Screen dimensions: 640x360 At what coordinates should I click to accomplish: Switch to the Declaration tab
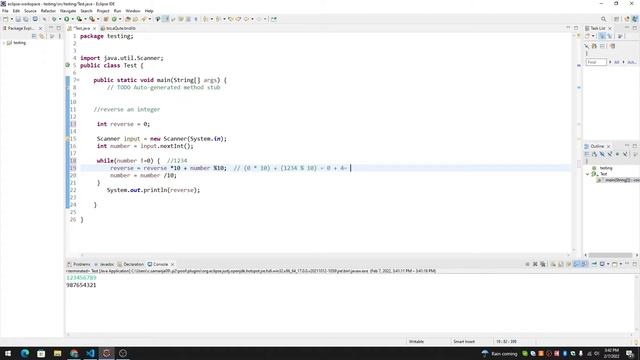click(x=131, y=264)
